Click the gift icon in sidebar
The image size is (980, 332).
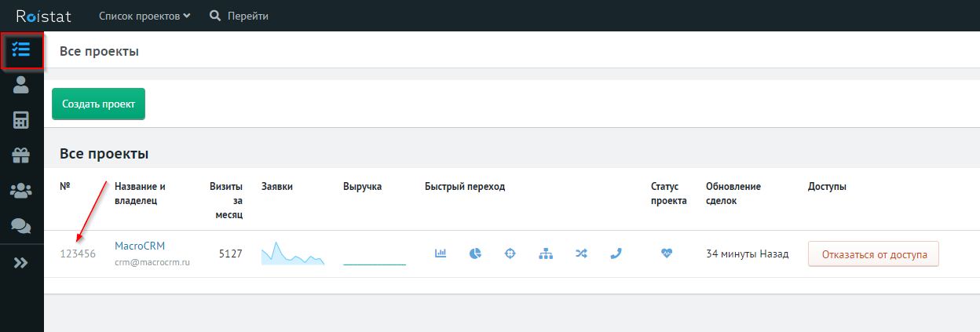point(21,156)
